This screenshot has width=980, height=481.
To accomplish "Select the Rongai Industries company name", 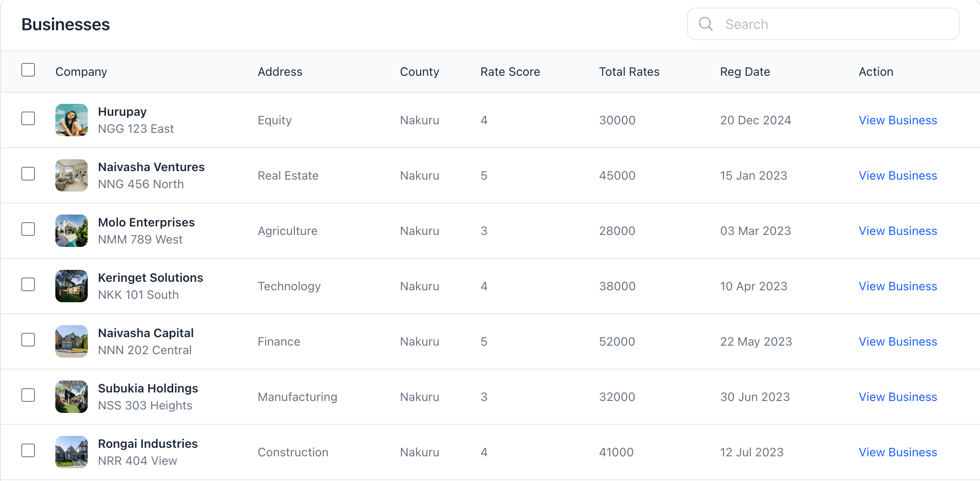I will point(148,444).
